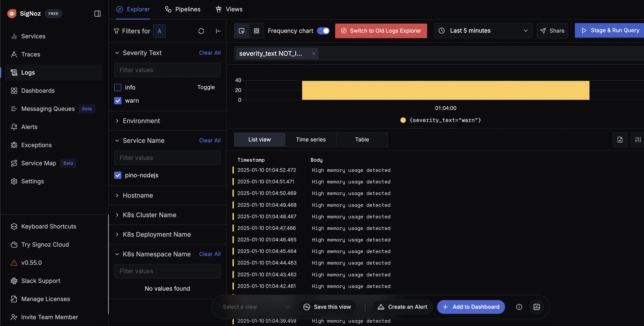
Task: Open the Last 5 minutes time range dropdown
Action: 483,30
